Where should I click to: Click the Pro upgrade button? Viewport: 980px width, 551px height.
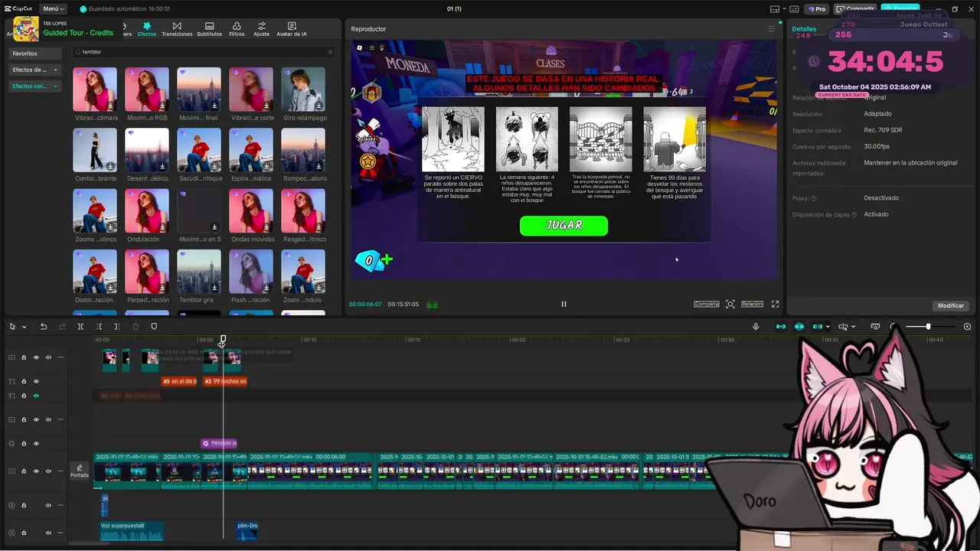coord(817,9)
